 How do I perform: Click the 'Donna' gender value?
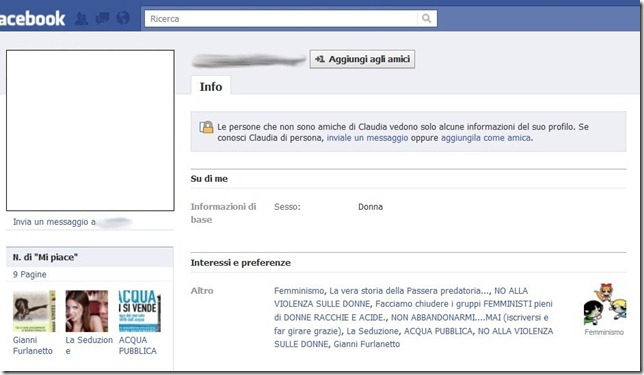(x=370, y=207)
